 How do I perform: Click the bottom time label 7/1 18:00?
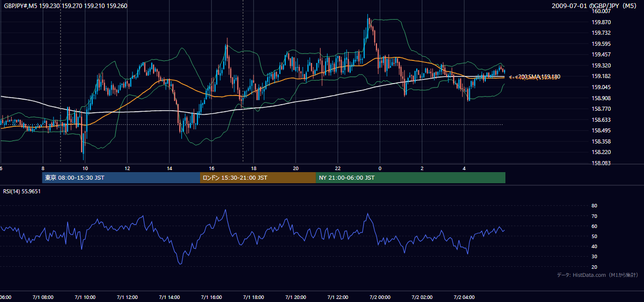pos(253,297)
